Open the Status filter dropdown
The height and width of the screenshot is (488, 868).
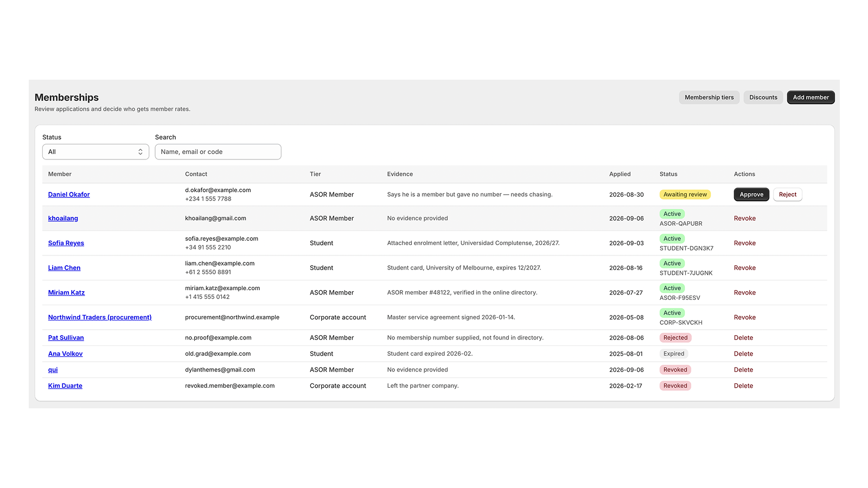95,152
